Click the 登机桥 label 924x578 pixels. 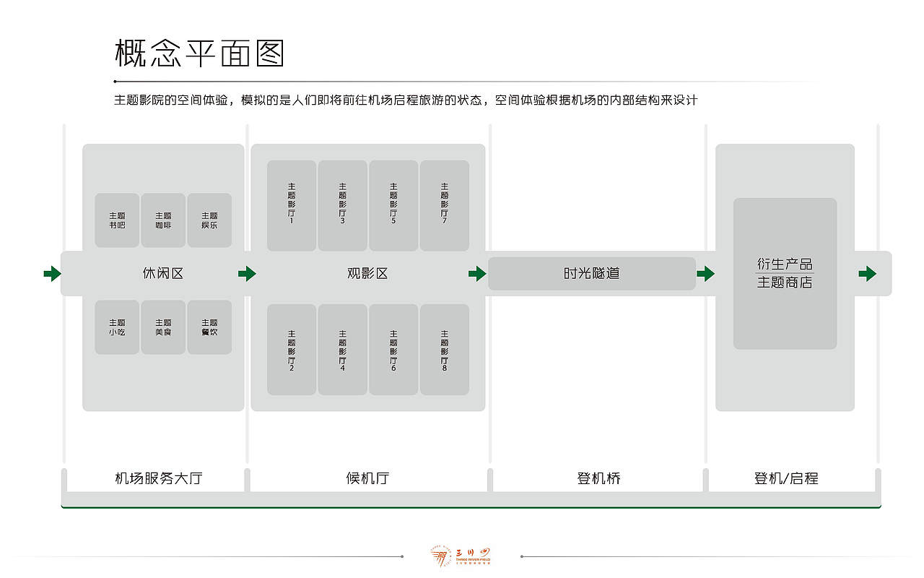(595, 478)
